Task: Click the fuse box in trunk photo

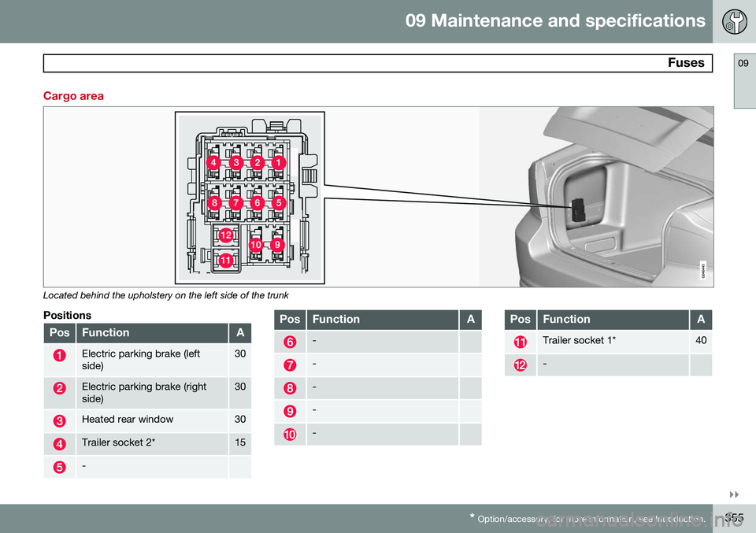Action: click(x=578, y=209)
